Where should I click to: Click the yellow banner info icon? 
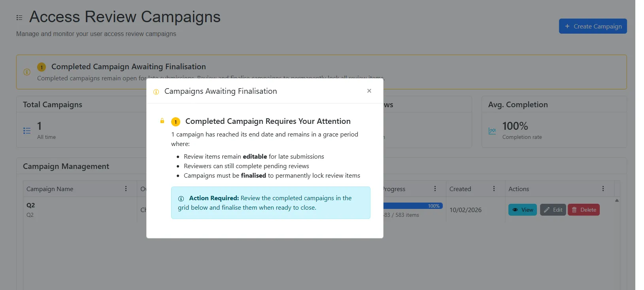coord(27,72)
